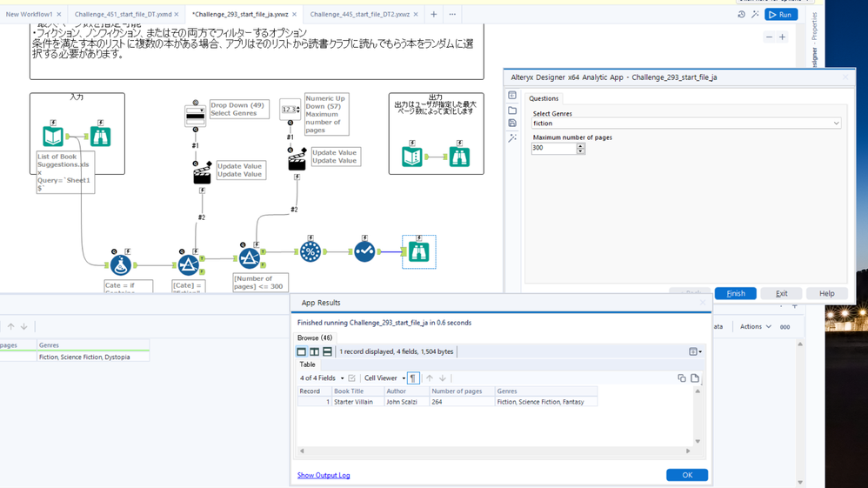This screenshot has width=868, height=488.
Task: Click the down arrow in App Results toolbar
Action: (443, 378)
